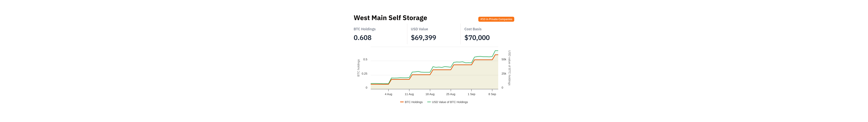The height and width of the screenshot is (122, 868).
Task: Click the 8 Sep tick on chart axis
Action: pyautogui.click(x=492, y=94)
